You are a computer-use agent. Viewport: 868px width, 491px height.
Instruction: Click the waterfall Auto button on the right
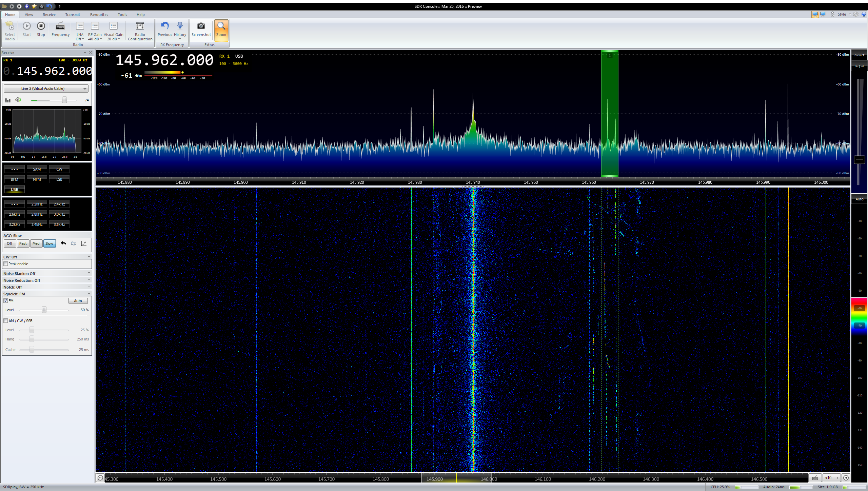click(x=860, y=199)
